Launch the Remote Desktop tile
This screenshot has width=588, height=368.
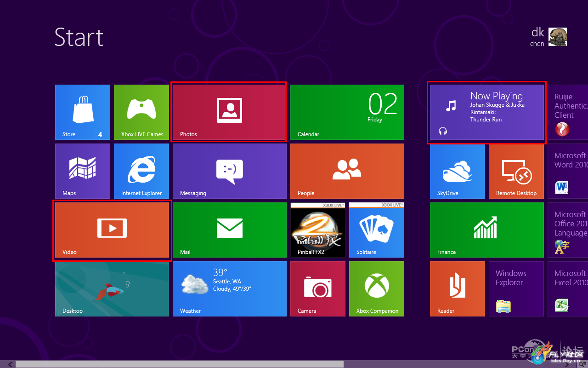516,171
